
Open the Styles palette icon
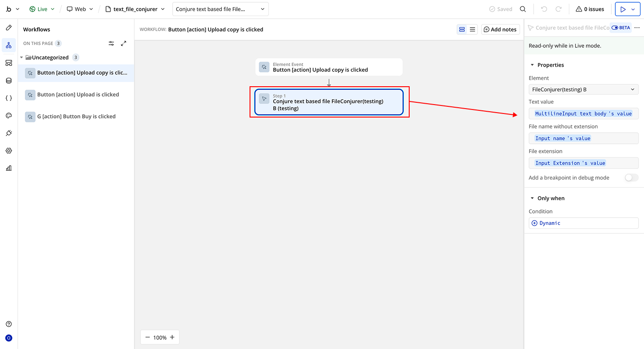tap(8, 115)
